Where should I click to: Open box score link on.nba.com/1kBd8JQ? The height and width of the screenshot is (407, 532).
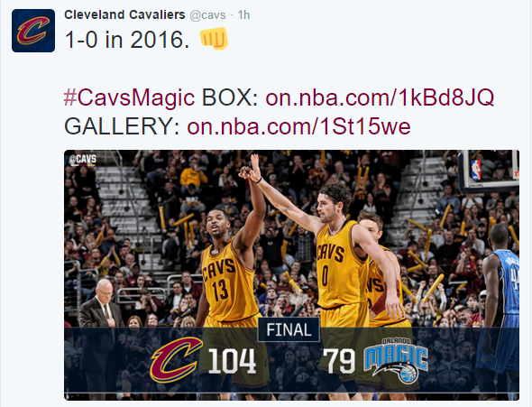click(x=380, y=97)
